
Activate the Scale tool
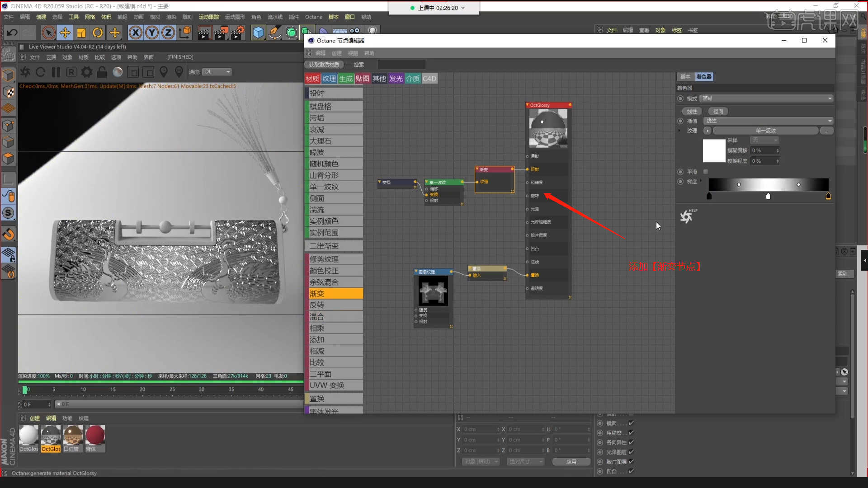(81, 33)
